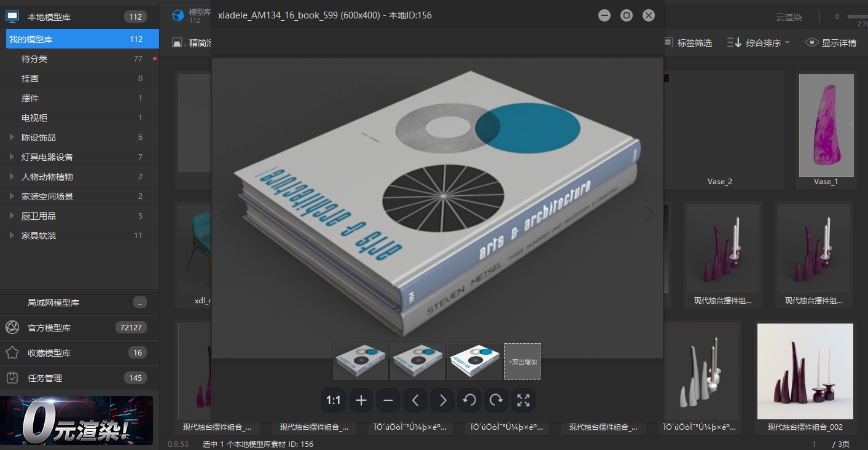
Task: Zoom to 1:1 actual size
Action: click(334, 401)
